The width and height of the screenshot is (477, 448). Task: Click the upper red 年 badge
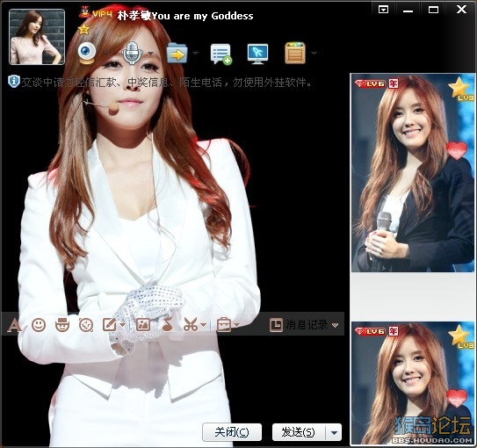(x=393, y=83)
